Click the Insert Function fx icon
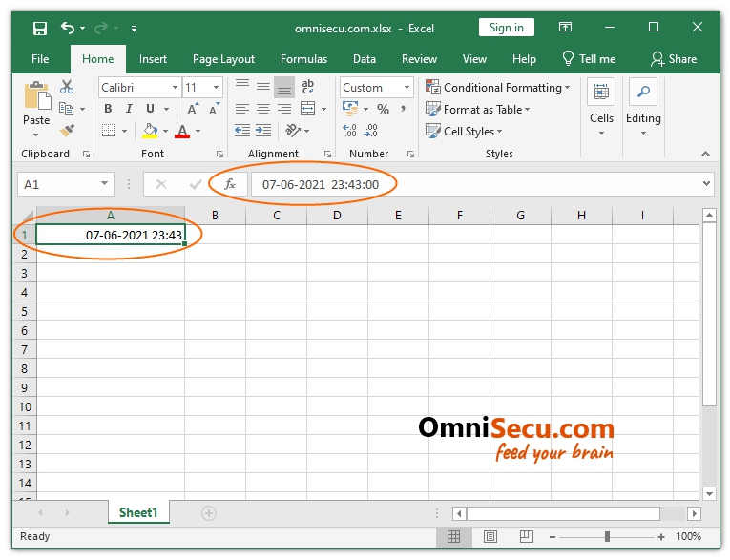Image resolution: width=730 pixels, height=560 pixels. 230,184
